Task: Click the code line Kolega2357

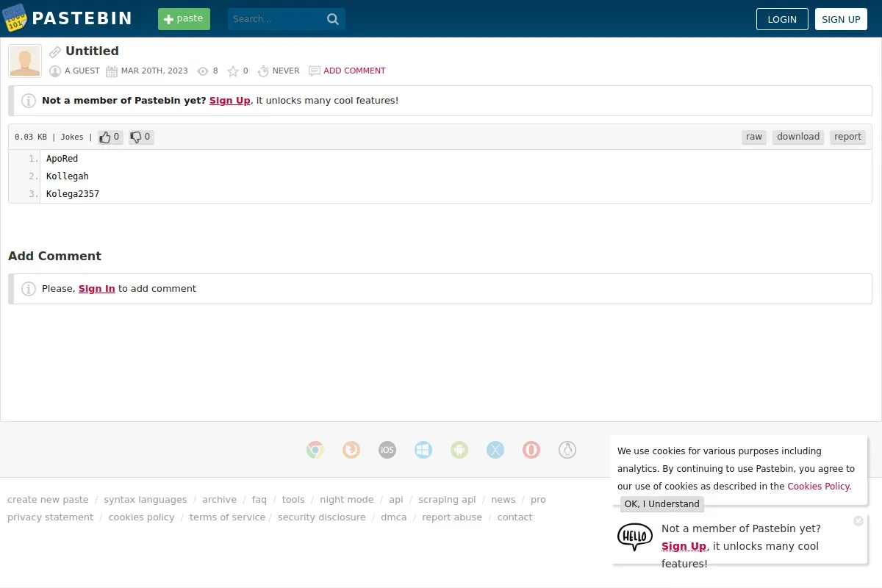Action: (73, 194)
